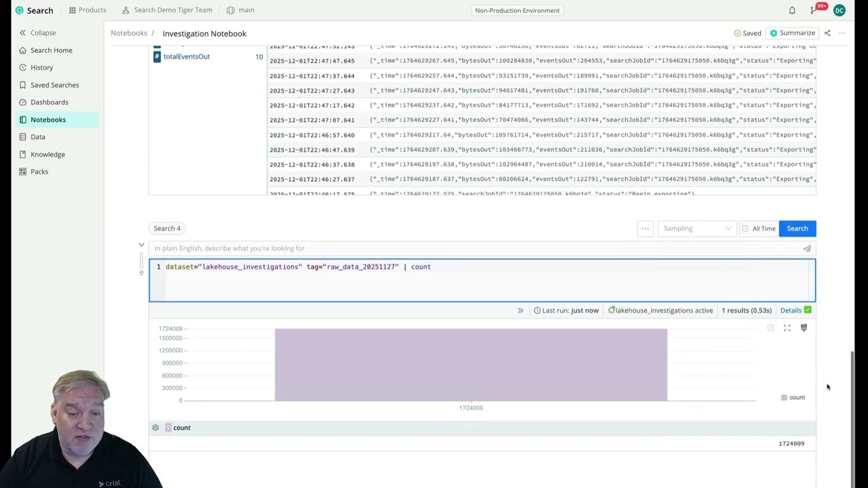Click the chart format paintbrush icon

pos(804,328)
